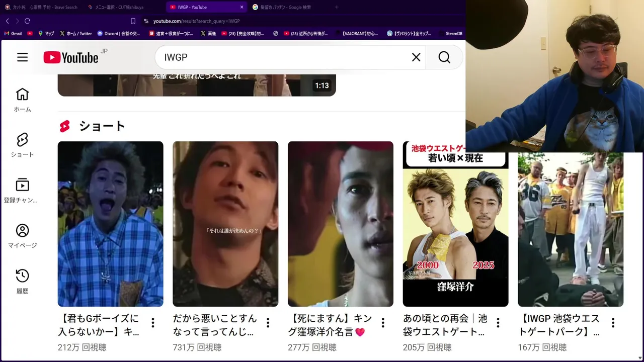Open the マップ bookmark
This screenshot has width=644, height=362.
(46, 34)
